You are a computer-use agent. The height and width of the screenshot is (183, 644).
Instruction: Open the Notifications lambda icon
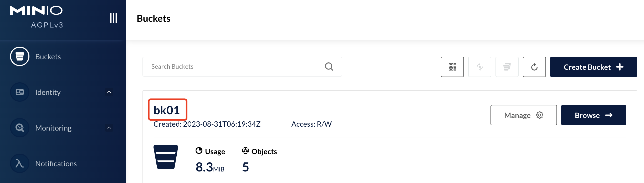point(20,163)
